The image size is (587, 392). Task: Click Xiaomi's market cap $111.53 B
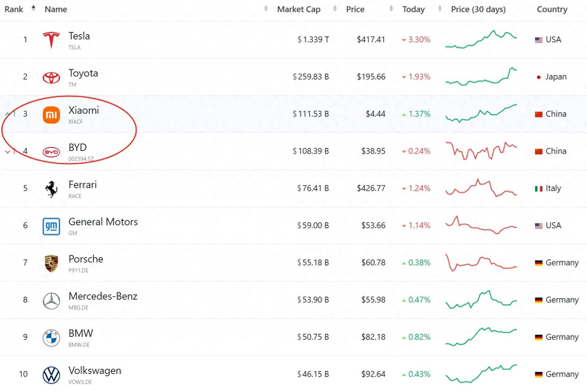310,114
